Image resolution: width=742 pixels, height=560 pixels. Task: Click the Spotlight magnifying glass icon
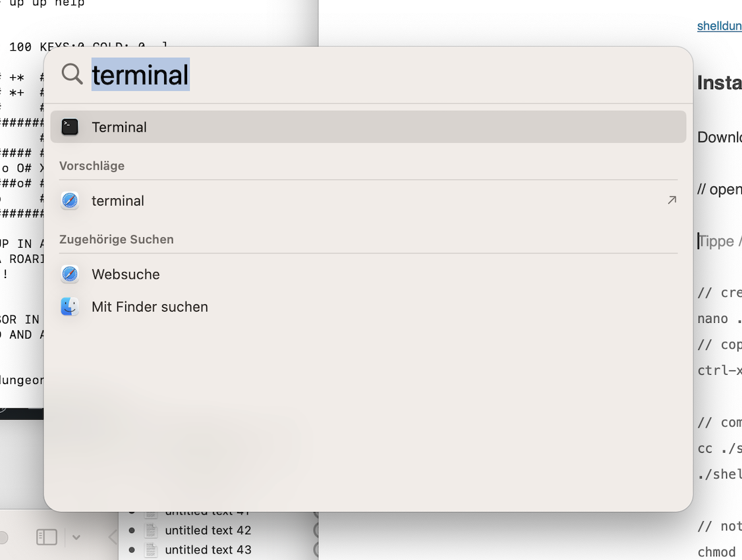(x=72, y=74)
